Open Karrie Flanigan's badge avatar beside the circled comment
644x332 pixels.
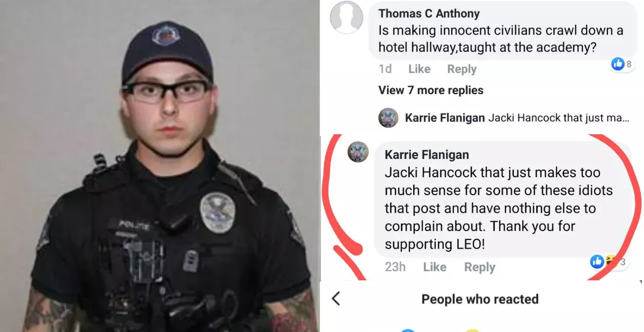tap(358, 153)
